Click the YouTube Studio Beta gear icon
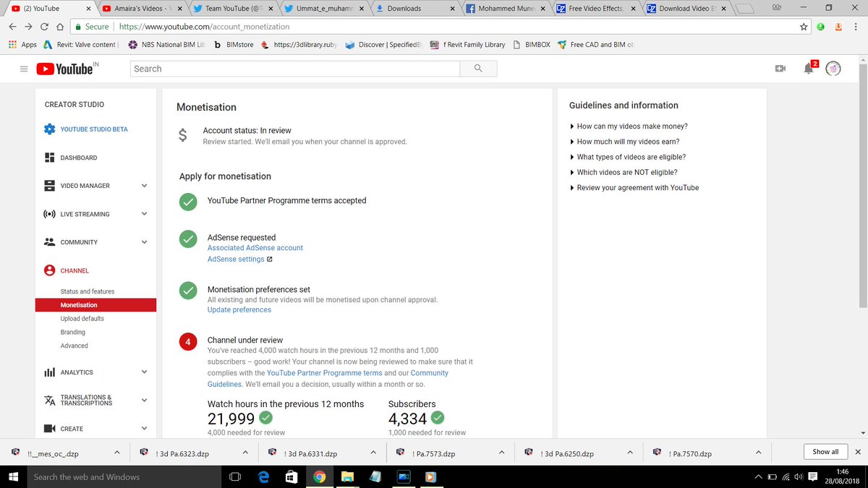This screenshot has width=868, height=488. [x=49, y=129]
